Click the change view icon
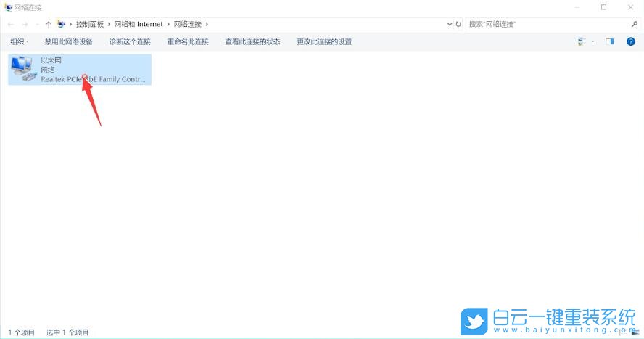This screenshot has width=644, height=339. pyautogui.click(x=582, y=41)
